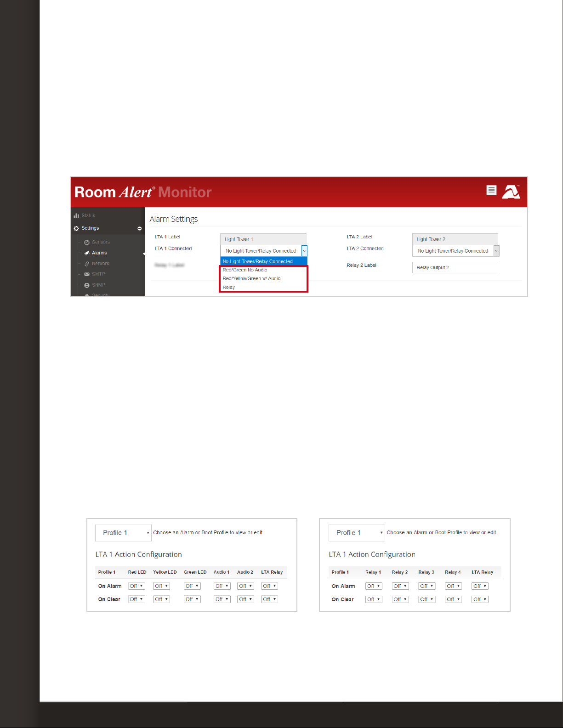The width and height of the screenshot is (563, 728).
Task: Open Audio 2 On Clear dropdown
Action: (x=245, y=599)
